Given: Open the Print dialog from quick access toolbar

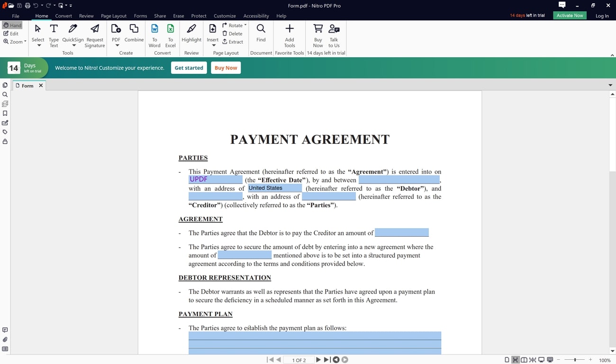Looking at the screenshot, I should 27,5.
